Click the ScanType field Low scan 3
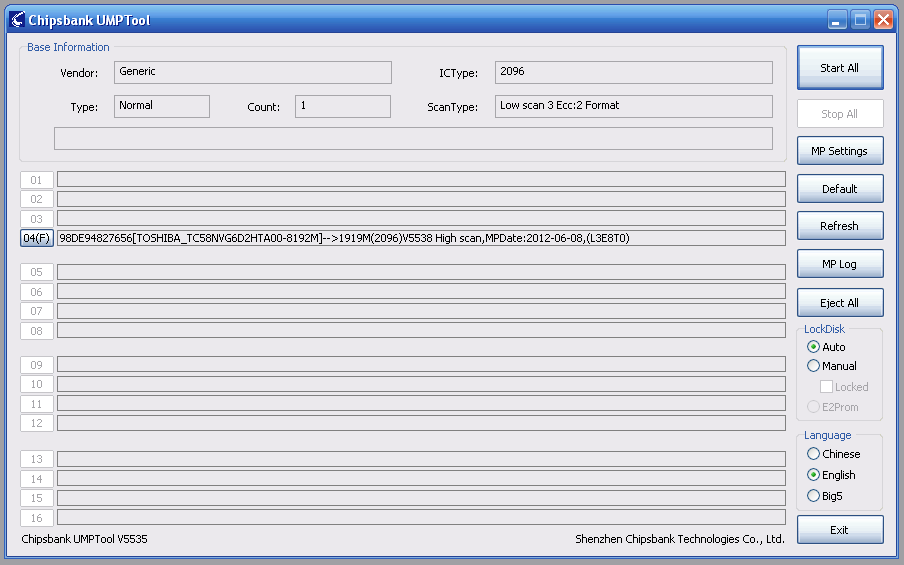904x565 pixels. point(634,106)
